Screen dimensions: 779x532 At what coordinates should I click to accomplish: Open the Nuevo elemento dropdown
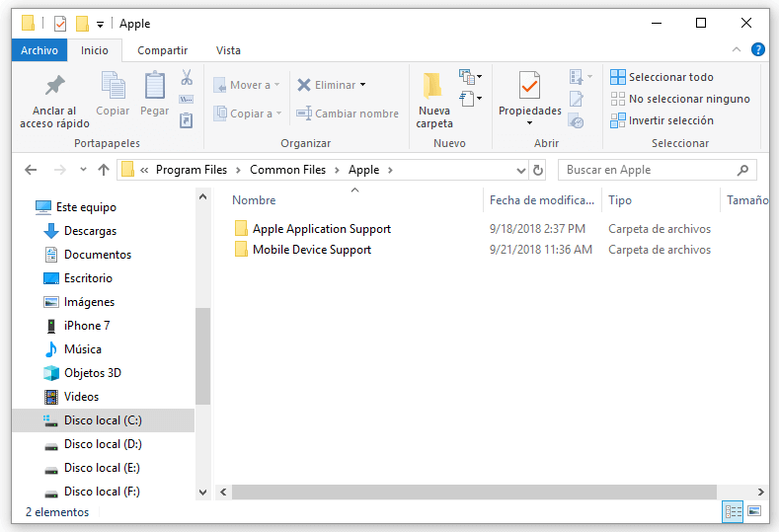coord(471,77)
